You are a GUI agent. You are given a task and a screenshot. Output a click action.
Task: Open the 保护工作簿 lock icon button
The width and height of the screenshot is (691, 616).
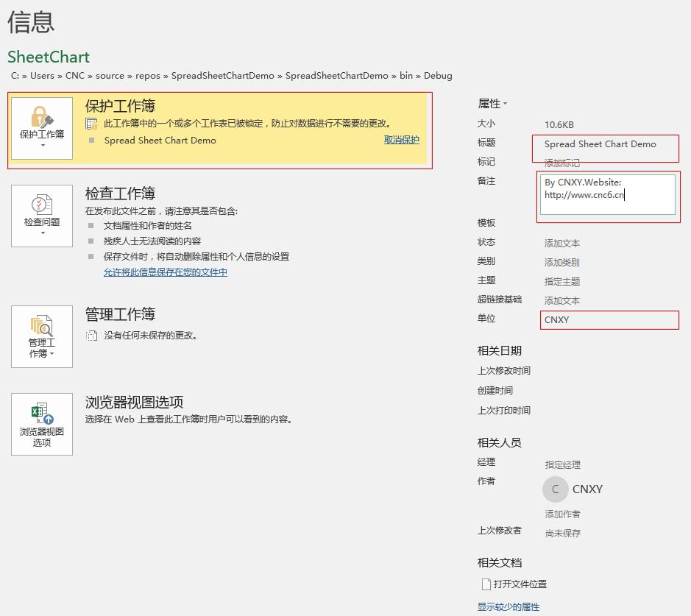point(42,128)
